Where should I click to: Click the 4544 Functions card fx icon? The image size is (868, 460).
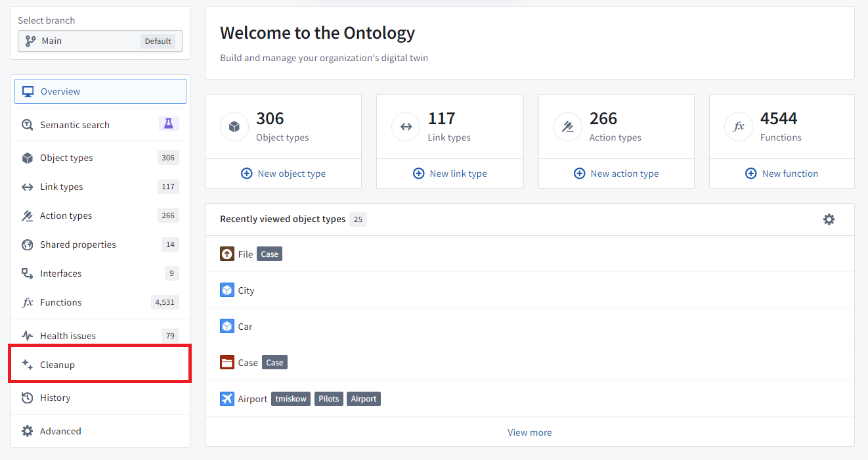click(739, 127)
